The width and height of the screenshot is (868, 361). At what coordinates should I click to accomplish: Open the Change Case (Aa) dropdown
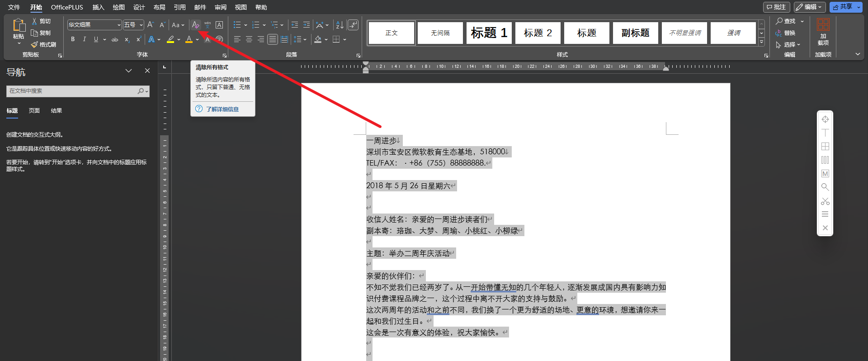(178, 25)
